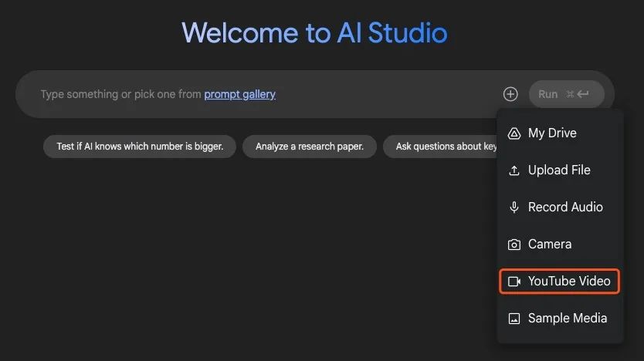Click the Google Drive triangle icon
Image resolution: width=644 pixels, height=361 pixels.
[x=514, y=133]
